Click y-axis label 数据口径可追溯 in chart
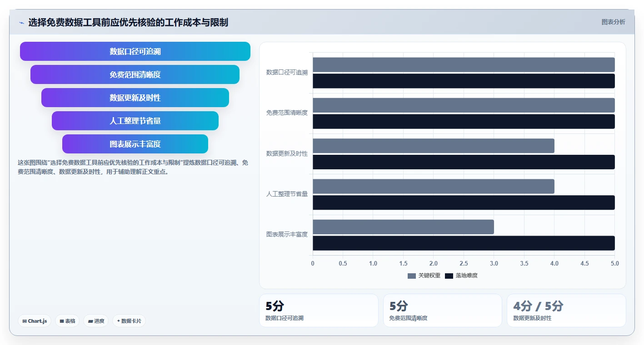The image size is (644, 345). pyautogui.click(x=287, y=72)
